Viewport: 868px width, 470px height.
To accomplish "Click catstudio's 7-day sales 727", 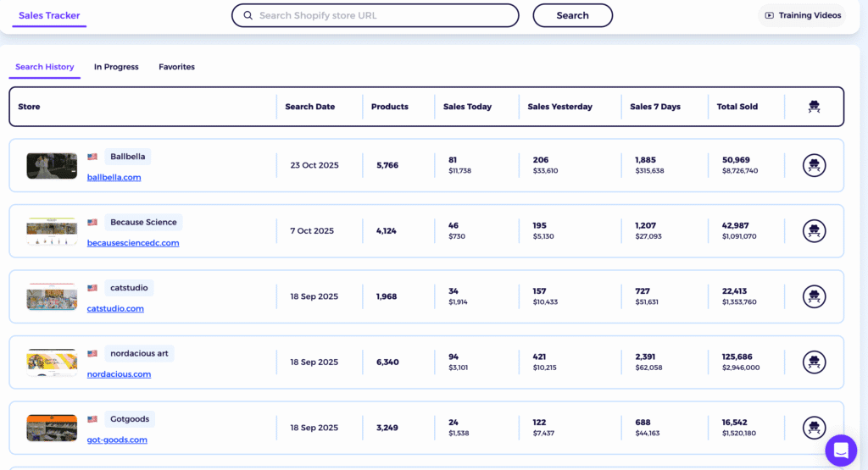I will tap(643, 290).
